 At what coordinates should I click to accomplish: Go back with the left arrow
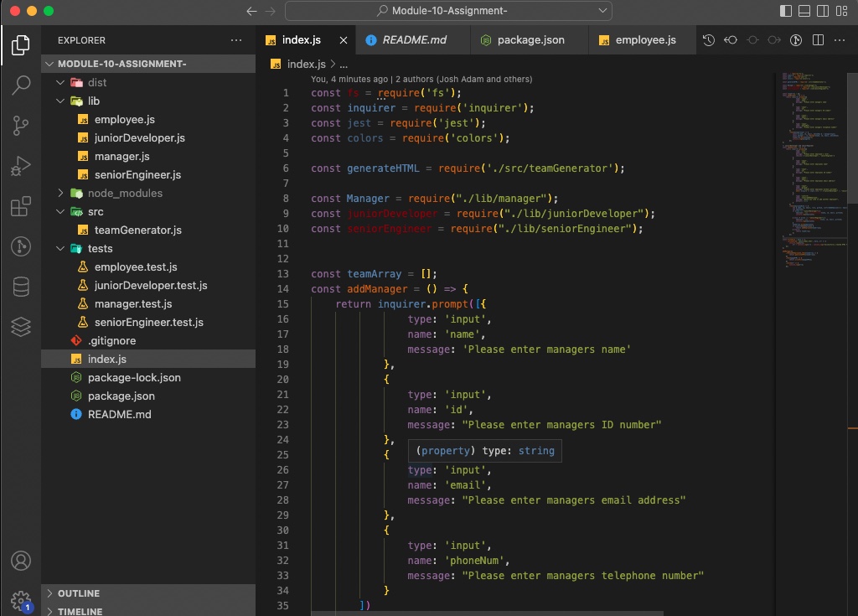point(251,11)
